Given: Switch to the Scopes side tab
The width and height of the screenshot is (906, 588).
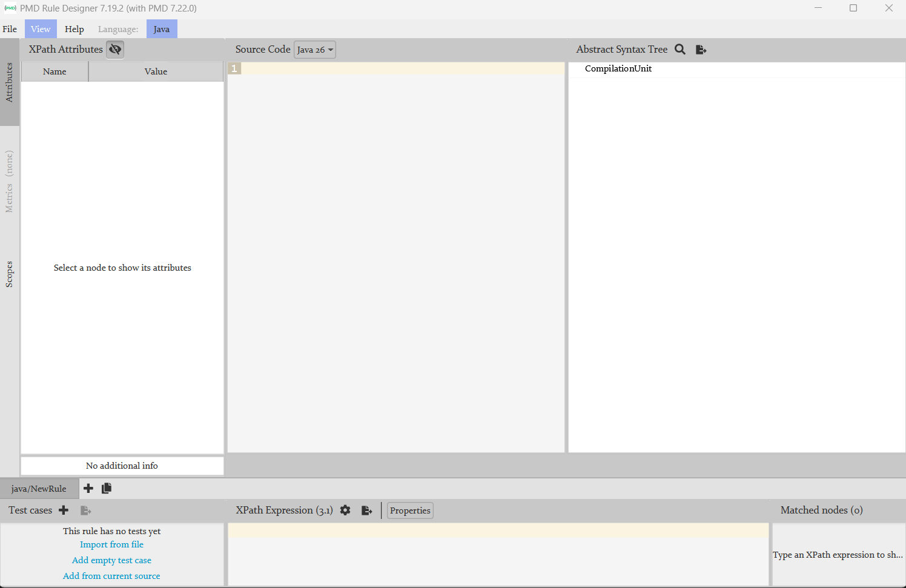Looking at the screenshot, I should [9, 274].
